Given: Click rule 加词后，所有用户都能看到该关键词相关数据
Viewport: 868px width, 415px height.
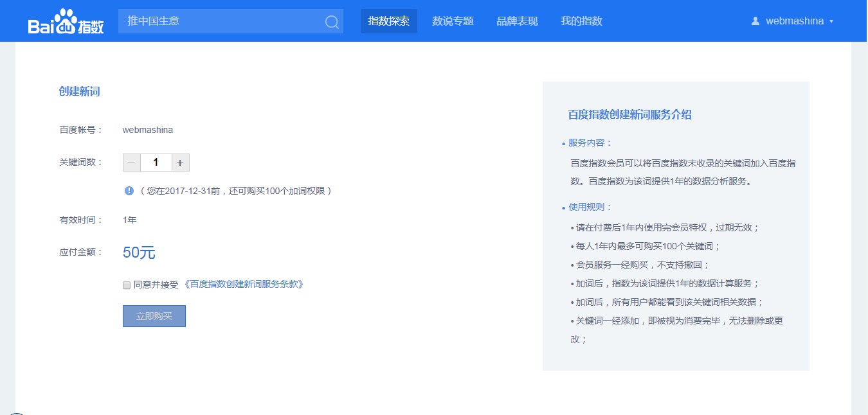Looking at the screenshot, I should click(x=667, y=302).
